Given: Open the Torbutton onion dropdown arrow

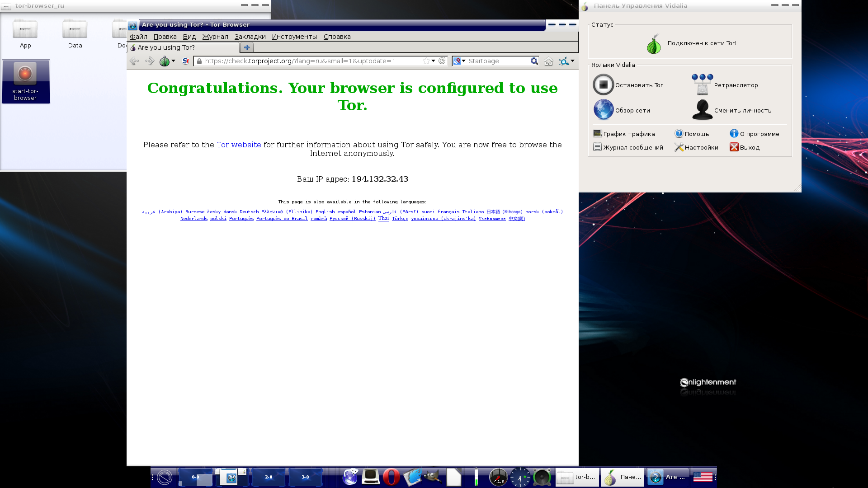Looking at the screenshot, I should (x=174, y=61).
